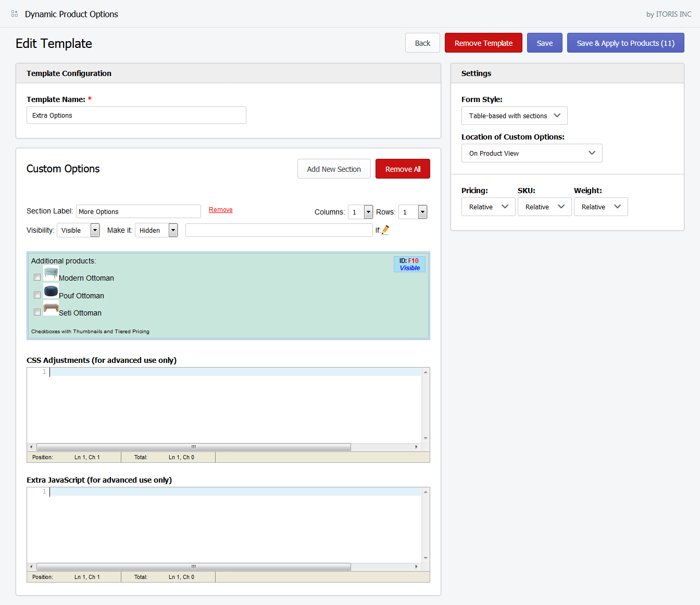Click JavaScript editor scroll-left arrow
Image resolution: width=700 pixels, height=605 pixels.
(31, 566)
